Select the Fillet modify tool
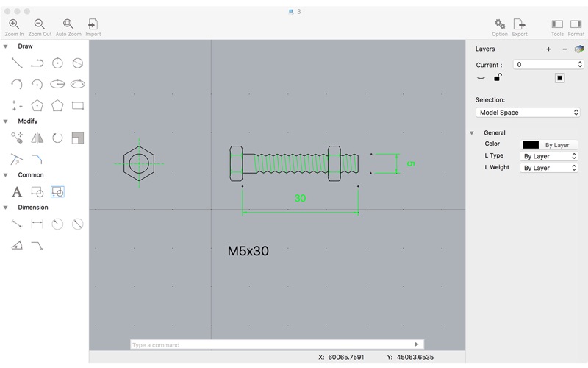 click(37, 159)
